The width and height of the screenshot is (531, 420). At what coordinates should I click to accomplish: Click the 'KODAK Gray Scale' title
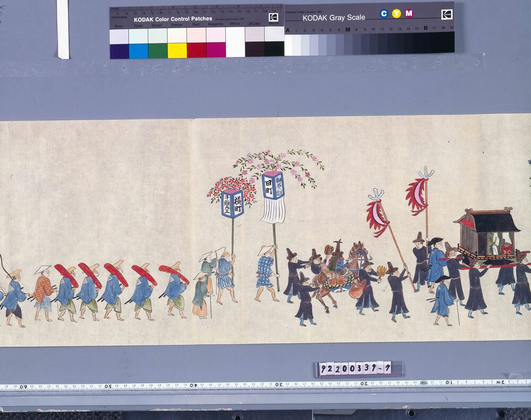point(333,18)
